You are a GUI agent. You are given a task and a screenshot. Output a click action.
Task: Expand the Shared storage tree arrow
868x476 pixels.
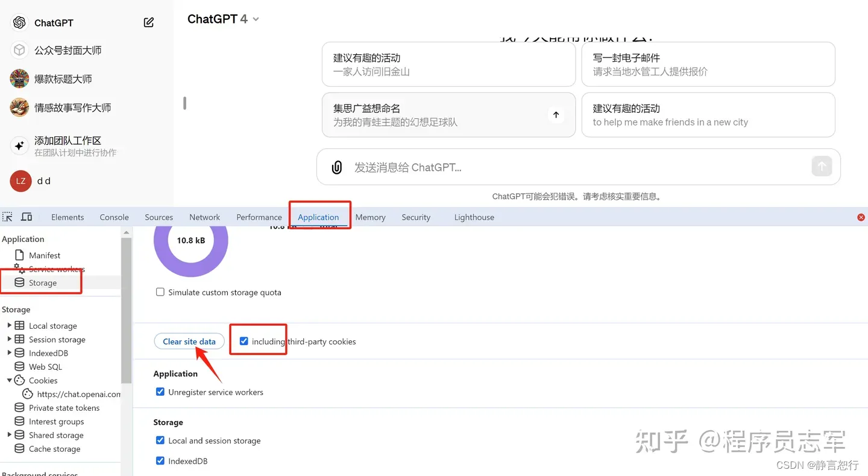point(9,435)
